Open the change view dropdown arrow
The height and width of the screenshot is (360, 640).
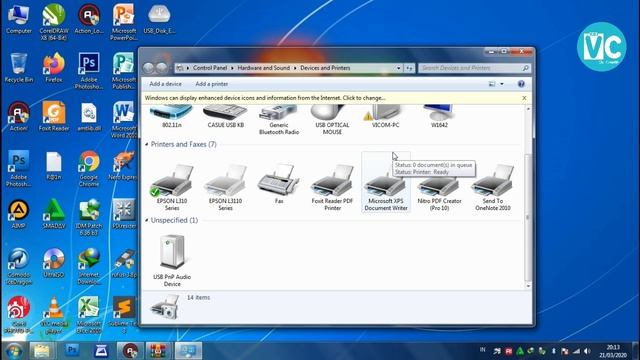click(x=502, y=84)
